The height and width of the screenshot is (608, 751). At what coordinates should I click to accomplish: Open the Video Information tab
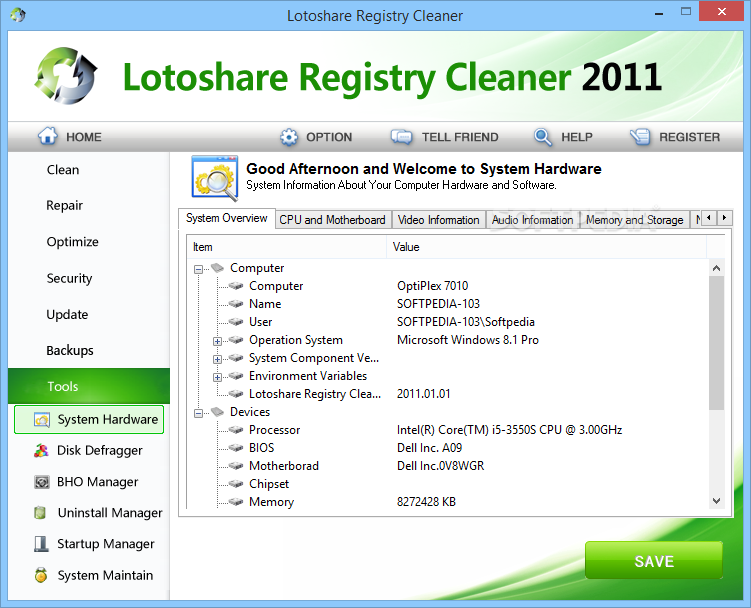click(439, 219)
